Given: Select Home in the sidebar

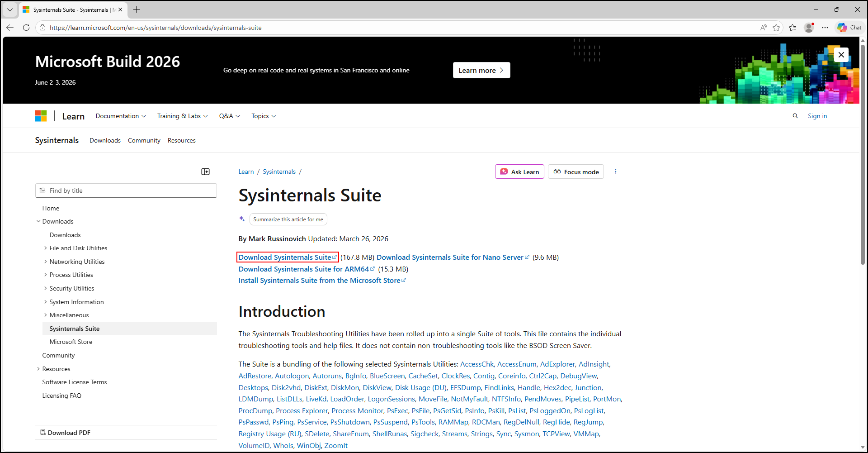Looking at the screenshot, I should click(x=51, y=208).
